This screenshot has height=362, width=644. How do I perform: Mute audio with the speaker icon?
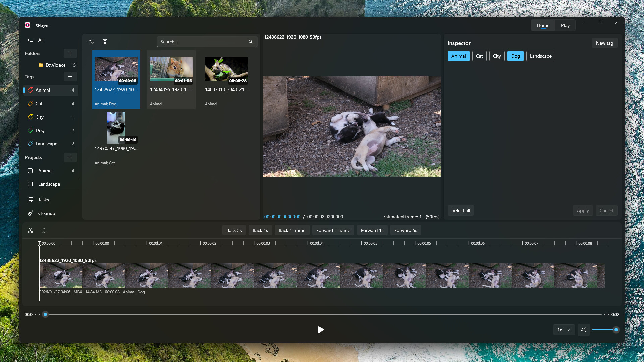coord(584,330)
